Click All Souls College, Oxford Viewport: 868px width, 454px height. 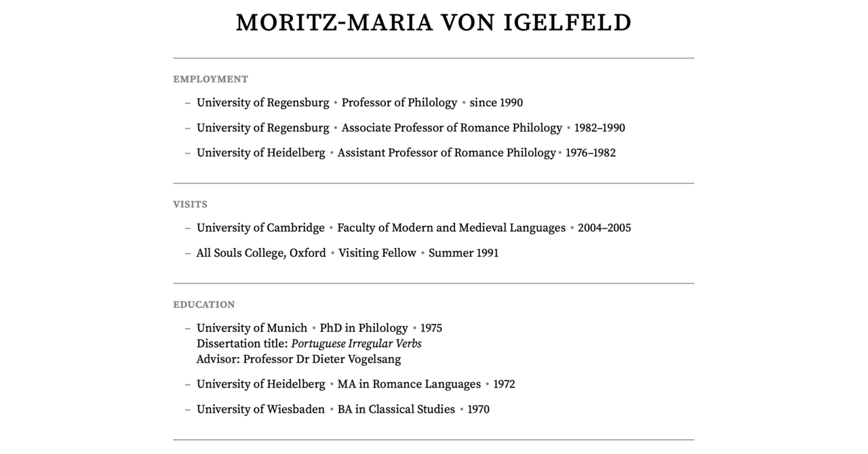(x=261, y=253)
